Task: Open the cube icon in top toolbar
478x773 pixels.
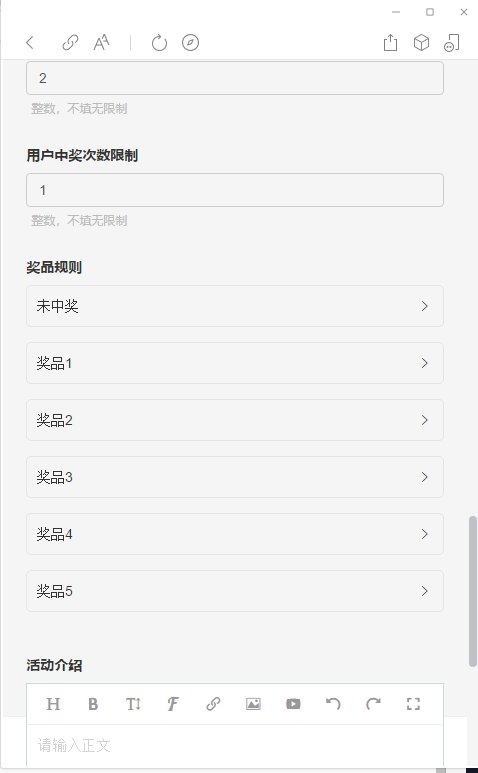Action: point(421,42)
